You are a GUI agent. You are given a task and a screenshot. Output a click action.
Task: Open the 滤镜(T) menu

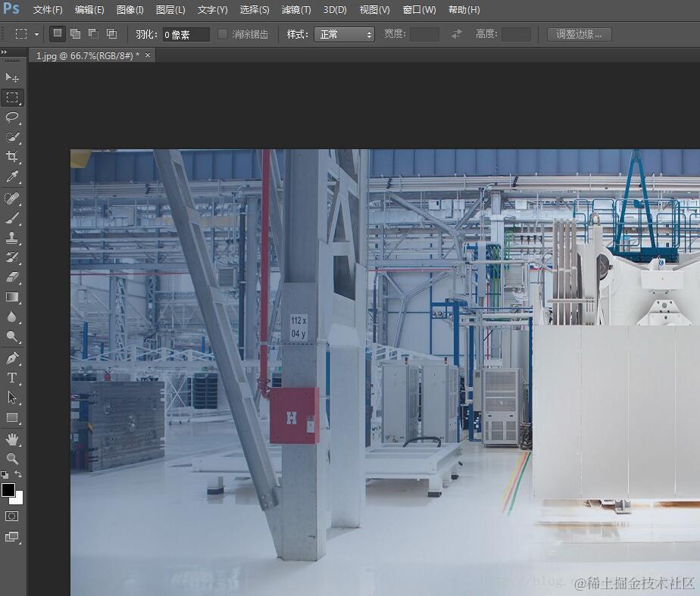[x=296, y=10]
